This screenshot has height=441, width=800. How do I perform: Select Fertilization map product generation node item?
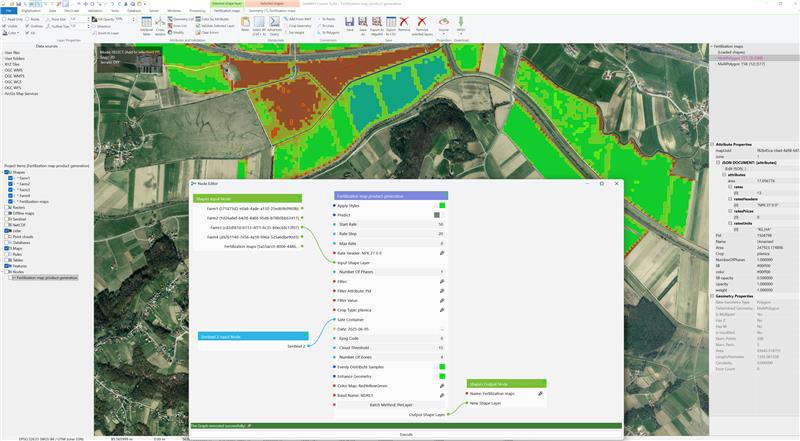tap(45, 278)
